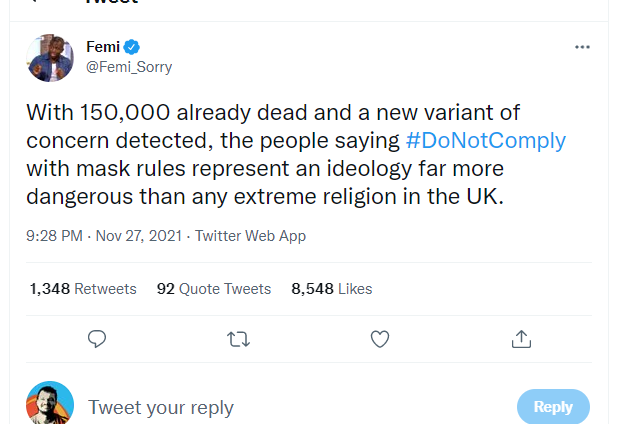The image size is (626, 424).
Task: Click the blue verified badge next to Femi
Action: click(131, 47)
